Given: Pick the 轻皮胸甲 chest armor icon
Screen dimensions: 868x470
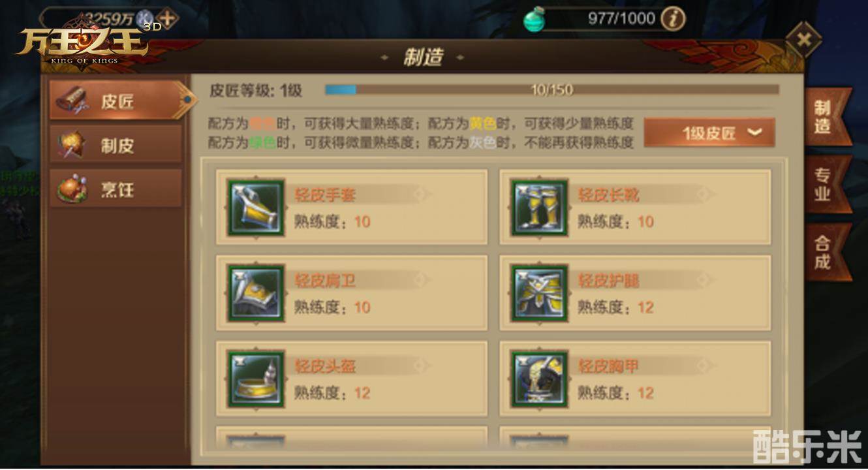Looking at the screenshot, I should point(539,379).
